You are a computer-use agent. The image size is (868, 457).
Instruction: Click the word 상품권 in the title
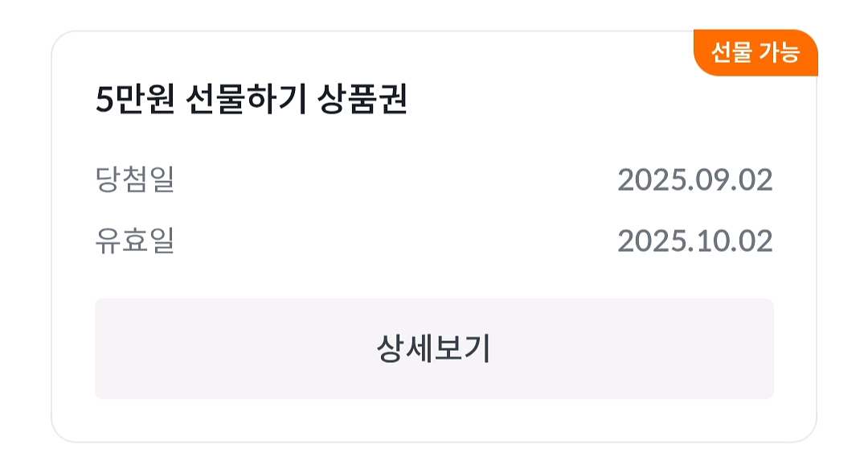(367, 101)
